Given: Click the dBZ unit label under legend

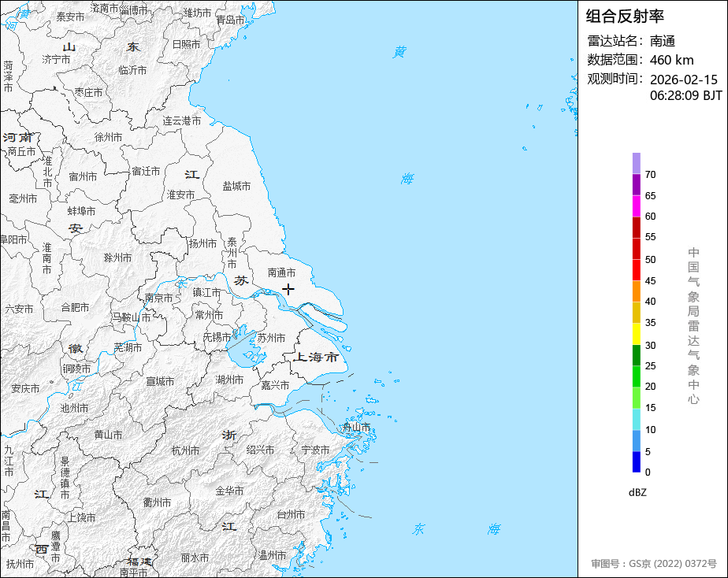Looking at the screenshot, I should coord(637,492).
